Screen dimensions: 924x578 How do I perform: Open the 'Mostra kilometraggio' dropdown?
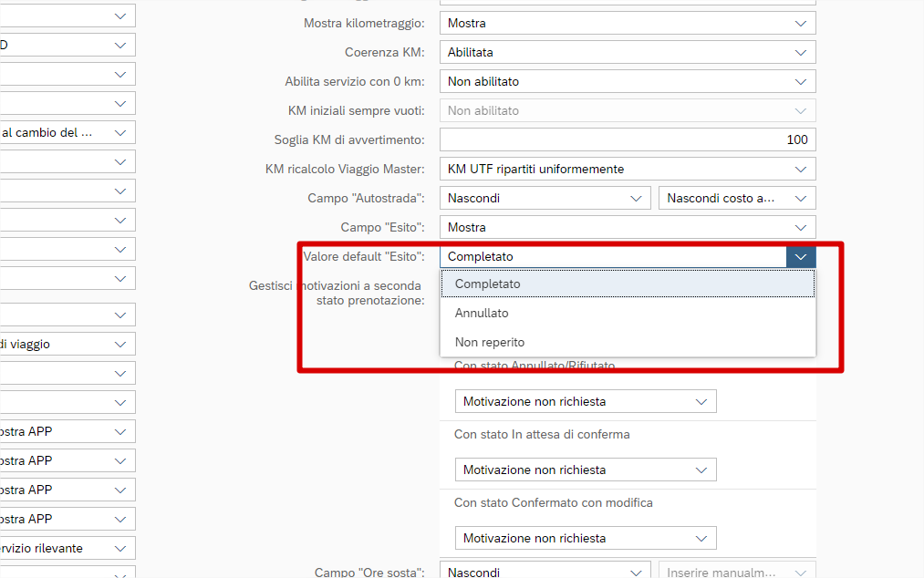point(800,23)
